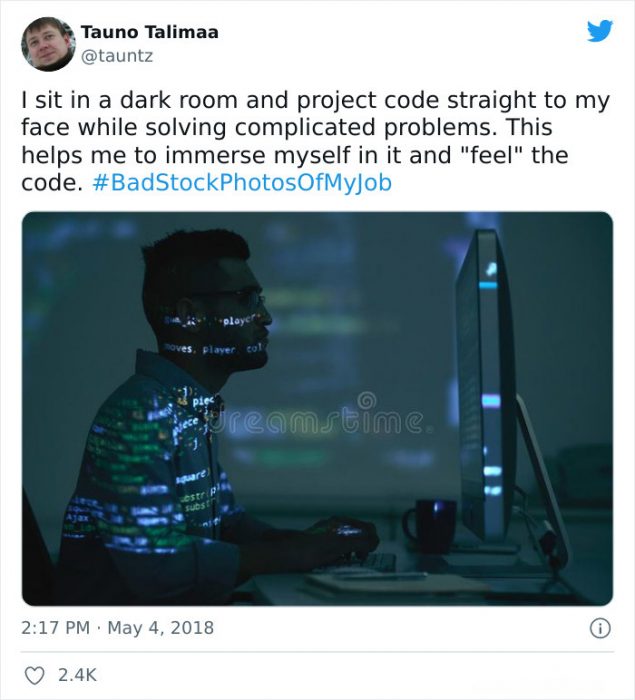
Task: Click the May 4, 2018 date
Action: 161,628
